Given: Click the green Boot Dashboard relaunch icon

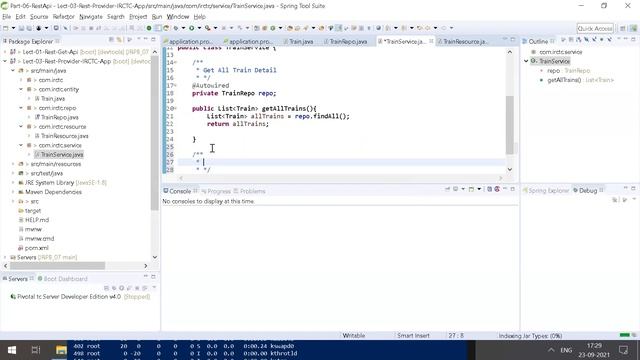Looking at the screenshot, I should pyautogui.click(x=149, y=28).
